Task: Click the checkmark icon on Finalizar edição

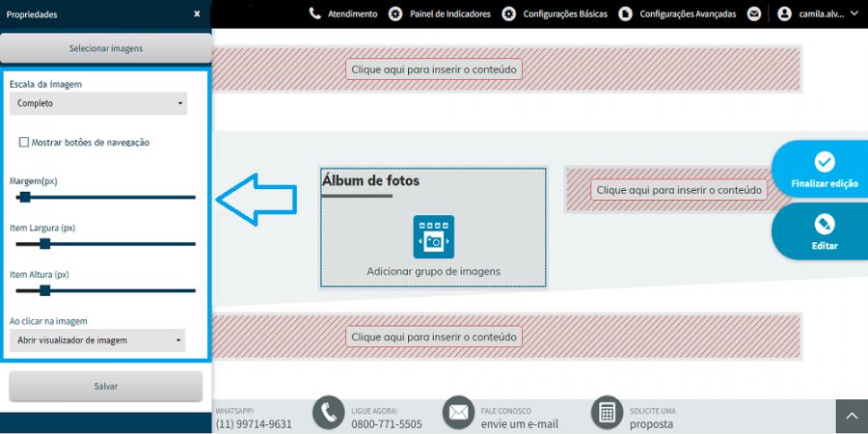Action: (x=825, y=162)
